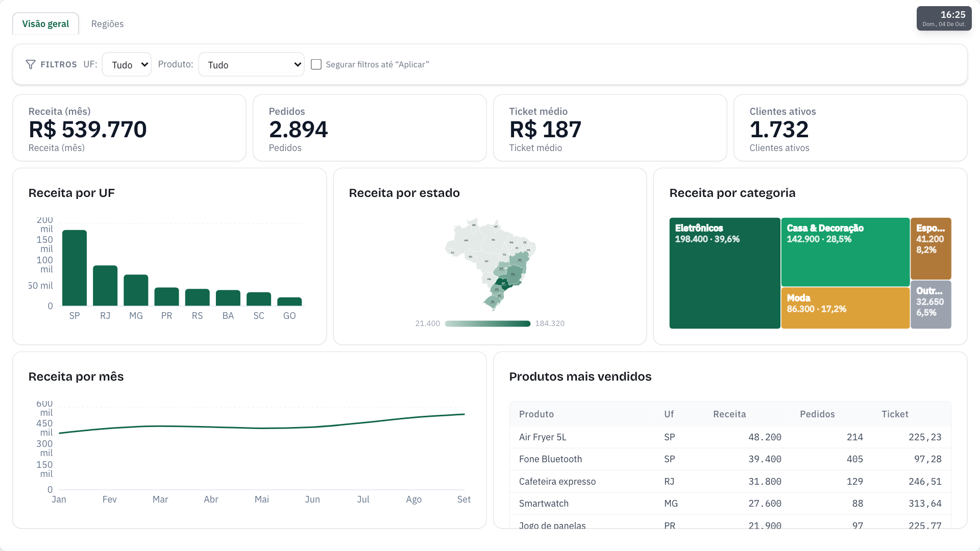This screenshot has width=980, height=551.
Task: Click the Clientes ativos KPI card
Action: [850, 128]
